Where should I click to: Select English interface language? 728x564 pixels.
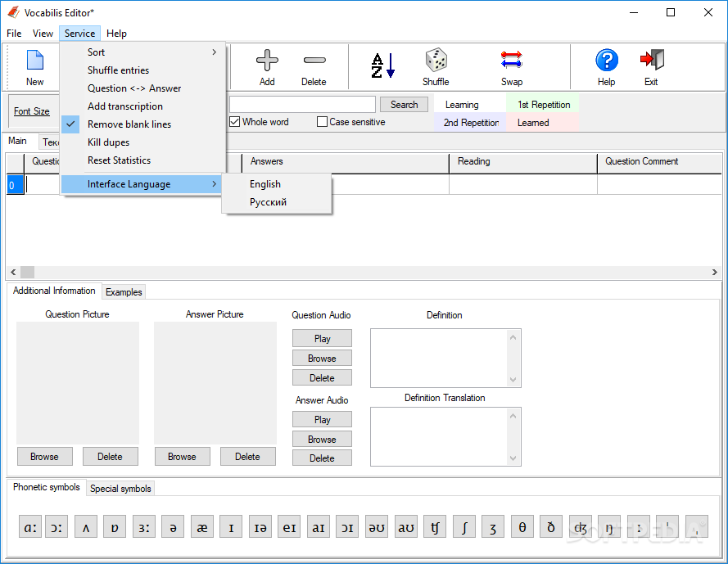(277, 184)
